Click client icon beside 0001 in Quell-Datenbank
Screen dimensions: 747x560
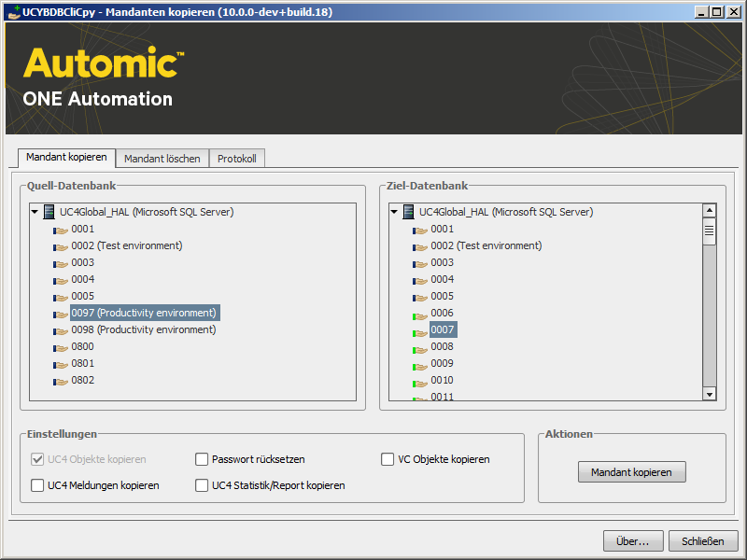61,231
